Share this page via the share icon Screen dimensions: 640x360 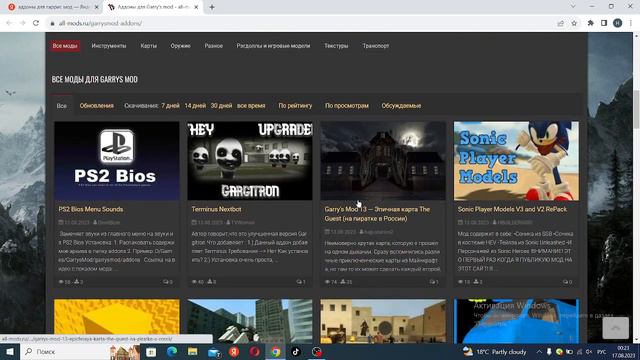pos(561,23)
